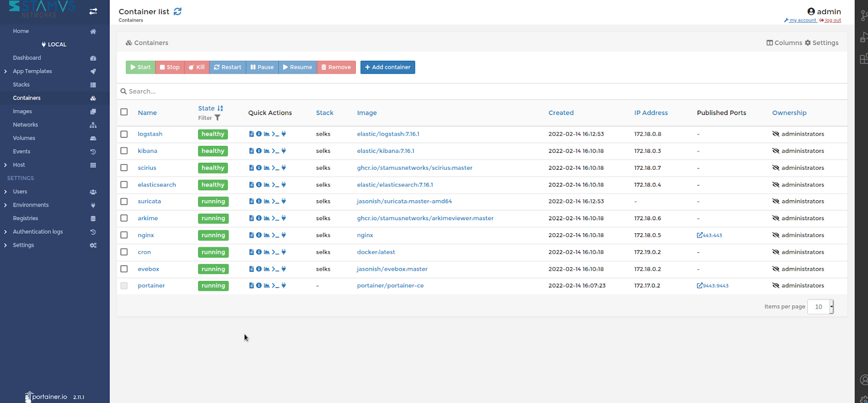Open Events in sidebar
This screenshot has height=403, width=868.
click(22, 151)
